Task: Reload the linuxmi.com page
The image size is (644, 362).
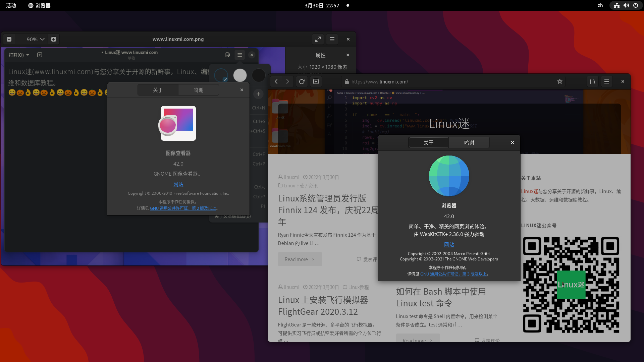Action: point(302,81)
